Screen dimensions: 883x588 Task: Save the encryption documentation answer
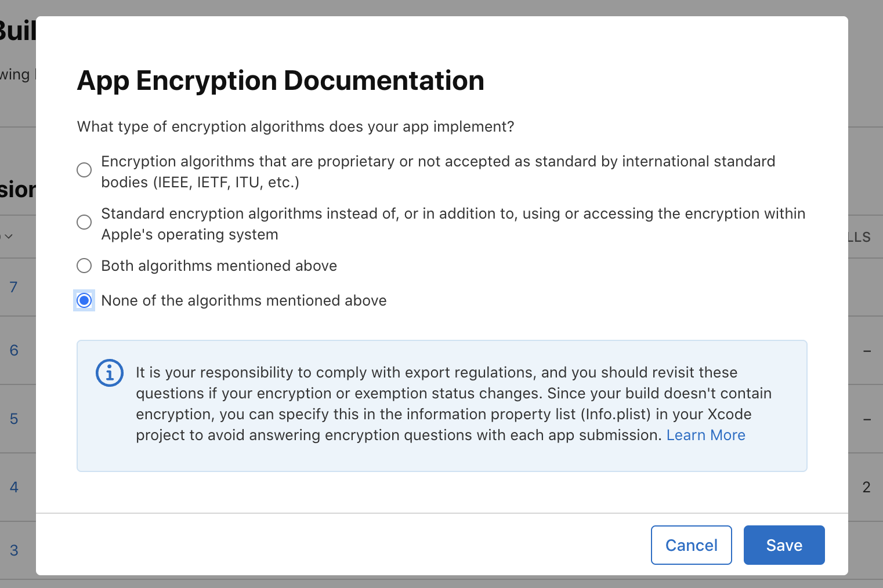(x=784, y=545)
